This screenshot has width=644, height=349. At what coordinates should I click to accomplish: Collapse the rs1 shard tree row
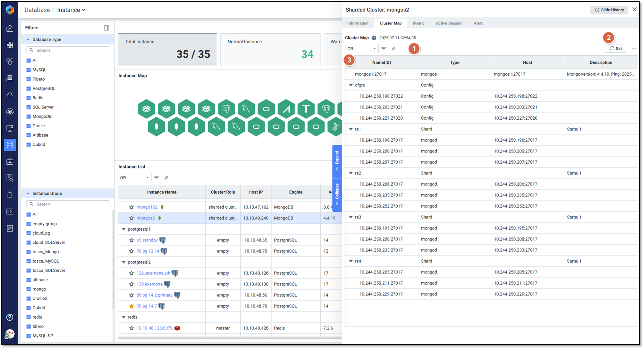351,129
